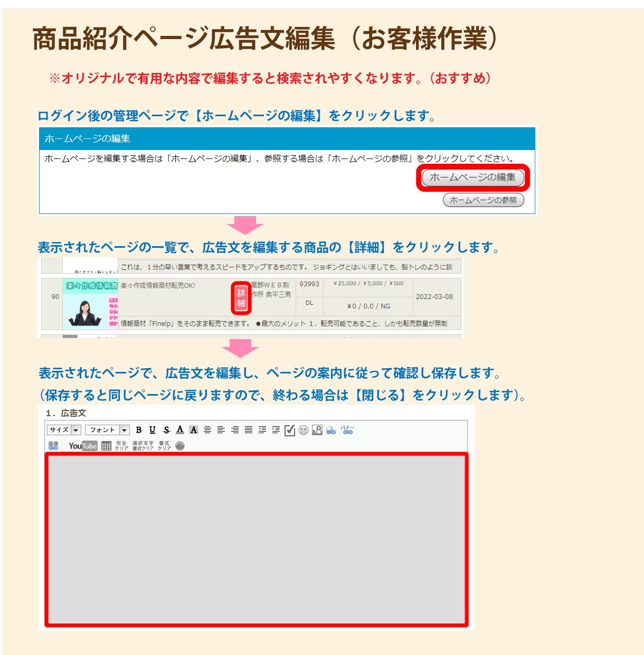Screen dimensions: 644x655
Task: Insert a YouTube video
Action: [x=83, y=446]
